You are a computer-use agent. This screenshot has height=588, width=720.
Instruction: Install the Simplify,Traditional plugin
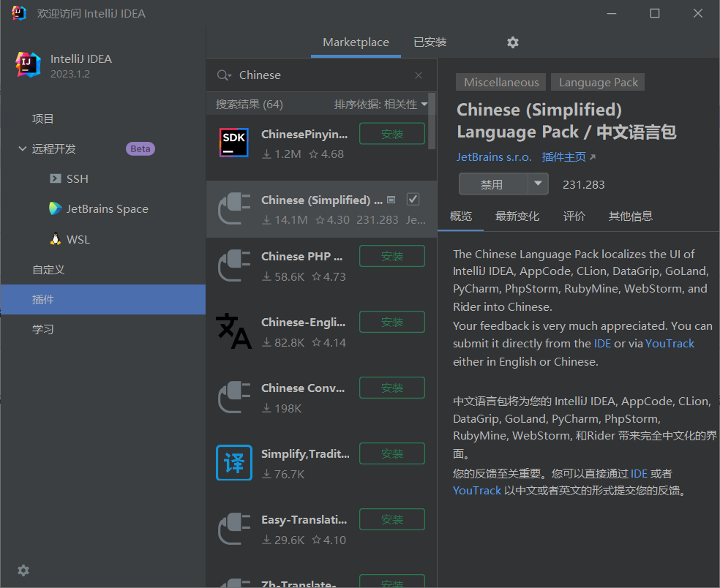point(392,453)
